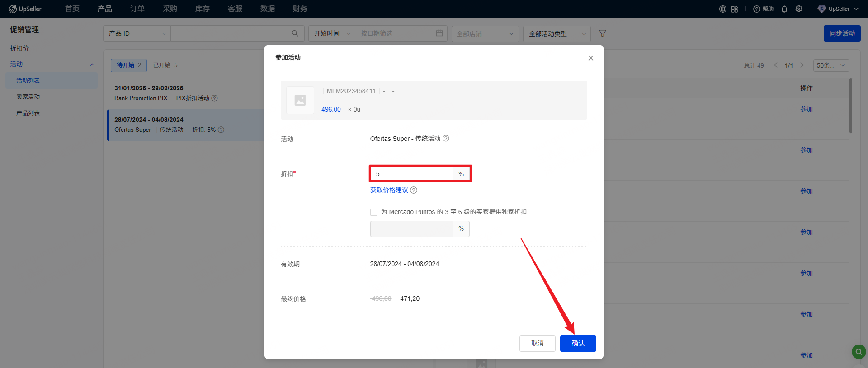Open the 产品 ID dropdown
The height and width of the screenshot is (368, 868).
(137, 33)
